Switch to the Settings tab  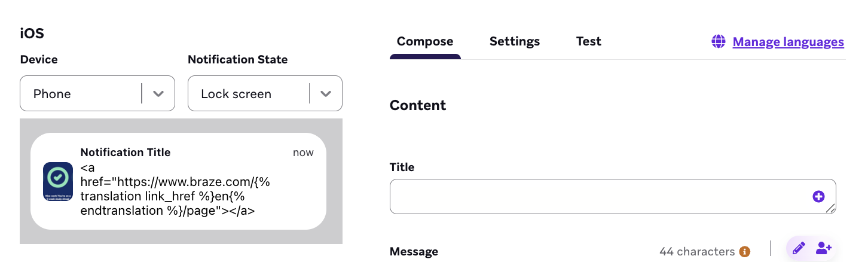click(515, 41)
